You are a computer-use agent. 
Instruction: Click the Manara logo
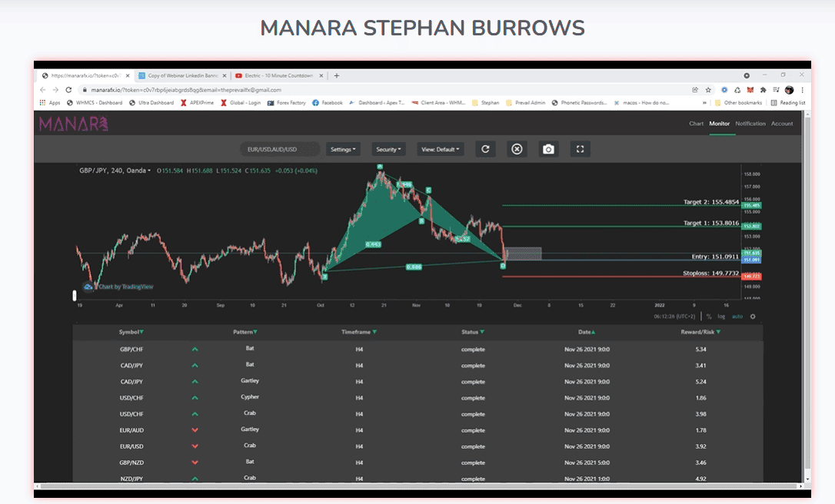coord(72,123)
